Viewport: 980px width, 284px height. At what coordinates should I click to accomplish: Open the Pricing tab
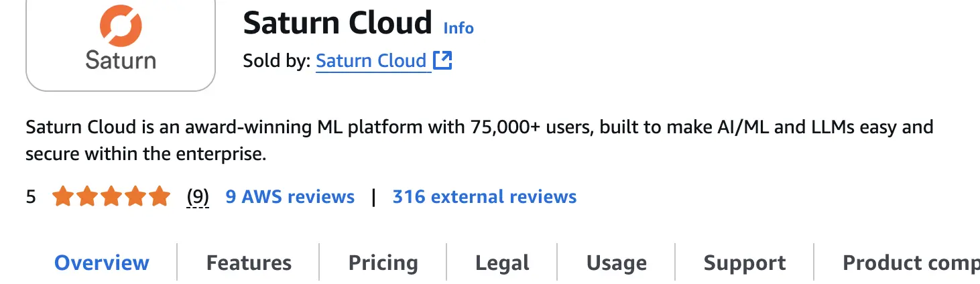383,263
